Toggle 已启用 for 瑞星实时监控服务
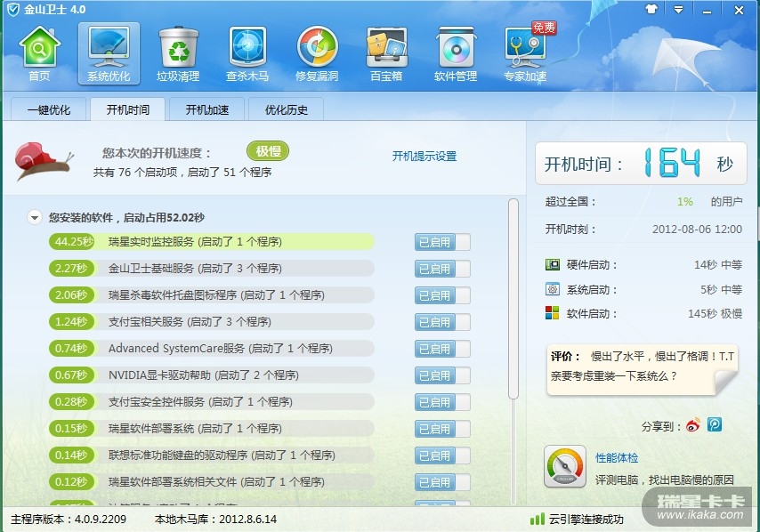Image resolution: width=760 pixels, height=532 pixels. tap(442, 242)
